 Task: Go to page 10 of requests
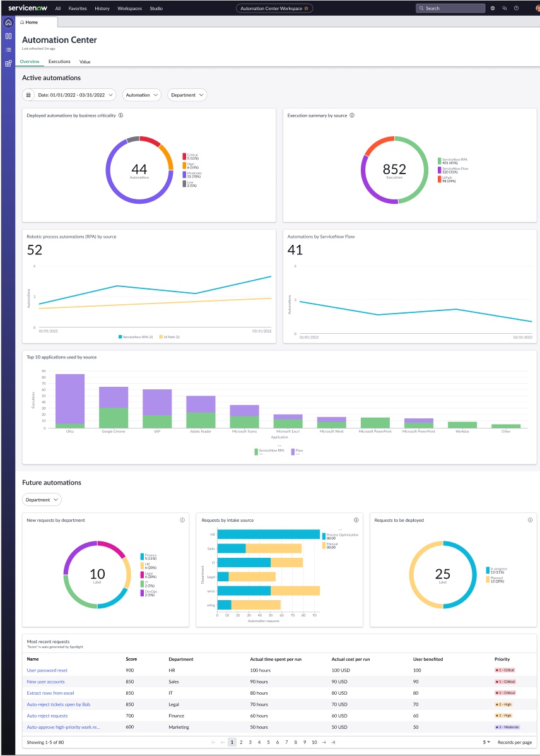point(314,743)
